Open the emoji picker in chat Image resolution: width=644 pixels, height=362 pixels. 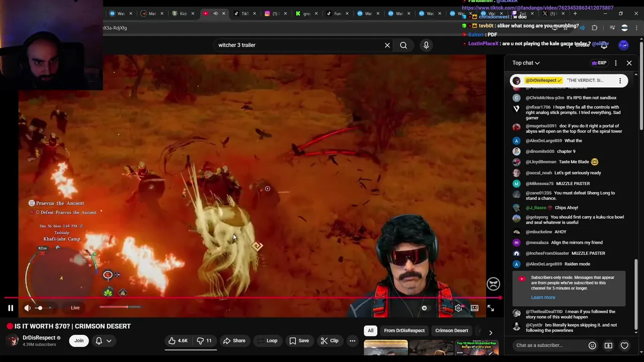pyautogui.click(x=592, y=345)
